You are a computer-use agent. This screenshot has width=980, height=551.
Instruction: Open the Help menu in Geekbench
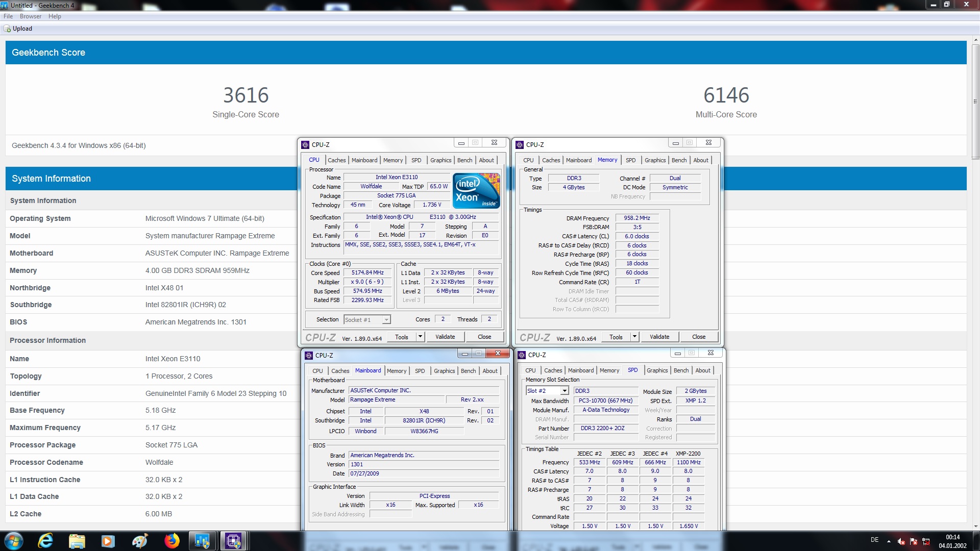(x=55, y=16)
